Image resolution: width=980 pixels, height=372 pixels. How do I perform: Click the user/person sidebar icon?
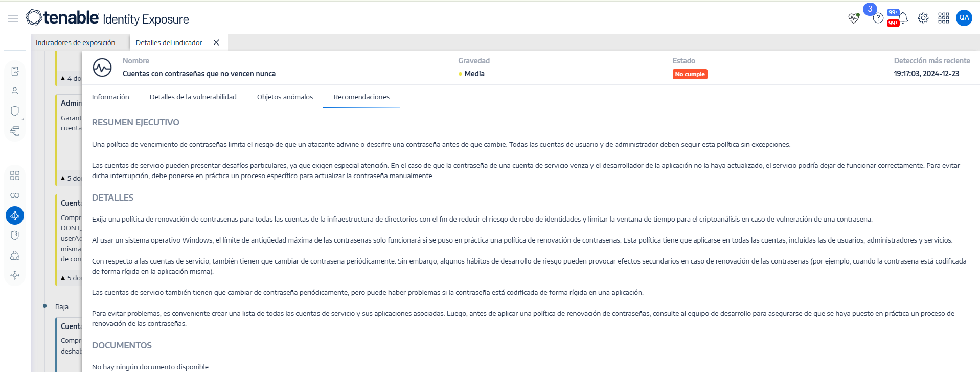point(15,91)
